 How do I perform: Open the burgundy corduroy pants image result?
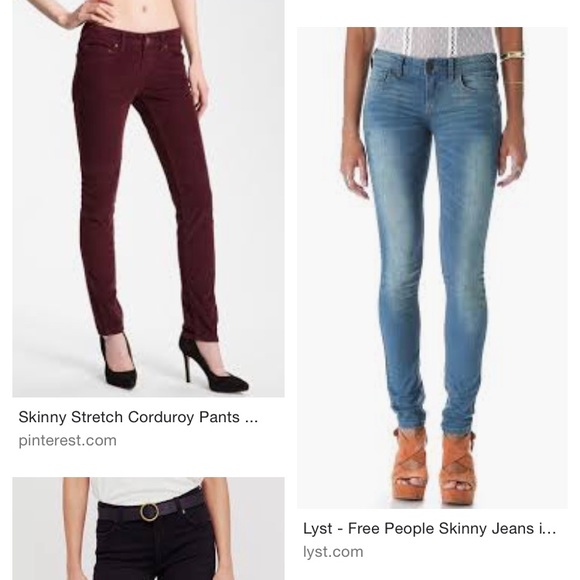click(x=148, y=198)
